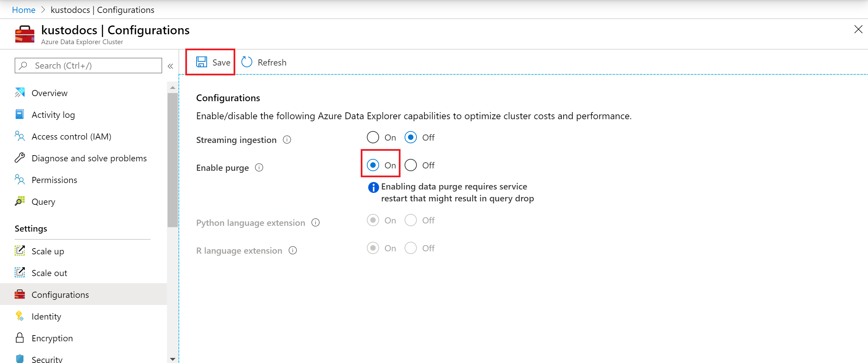Select Streaming ingestion Off radio button

411,138
